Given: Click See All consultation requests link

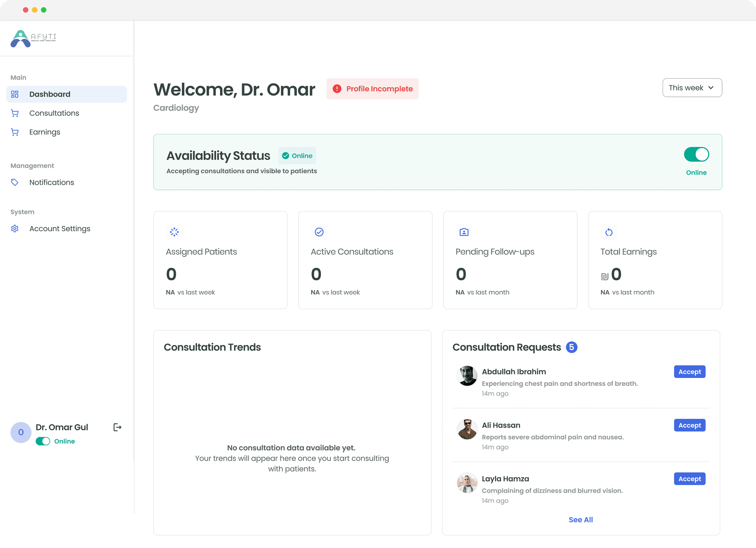Looking at the screenshot, I should point(580,520).
